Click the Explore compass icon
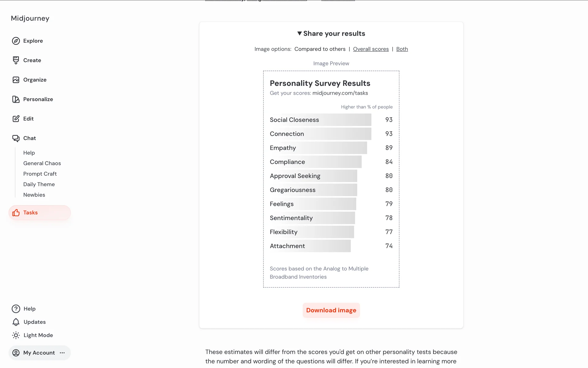Screen dimensions: 588x368 point(16,41)
